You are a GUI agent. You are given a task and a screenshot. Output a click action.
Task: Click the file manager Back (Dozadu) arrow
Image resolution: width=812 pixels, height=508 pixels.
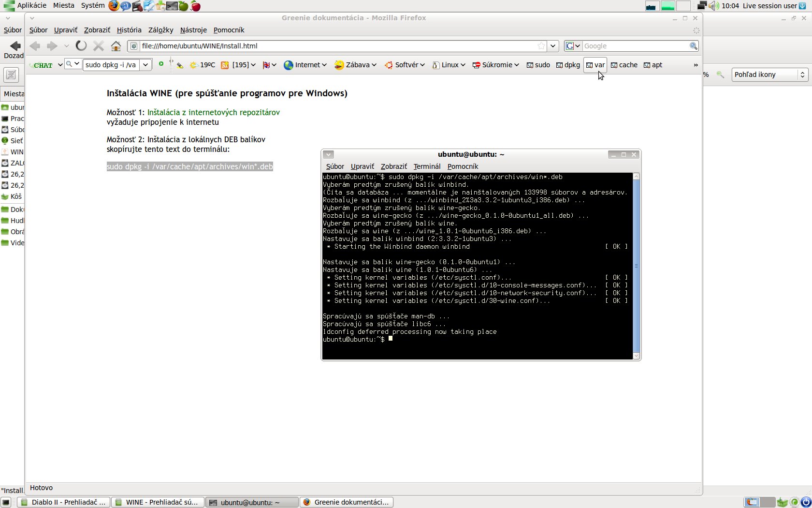[x=14, y=46]
